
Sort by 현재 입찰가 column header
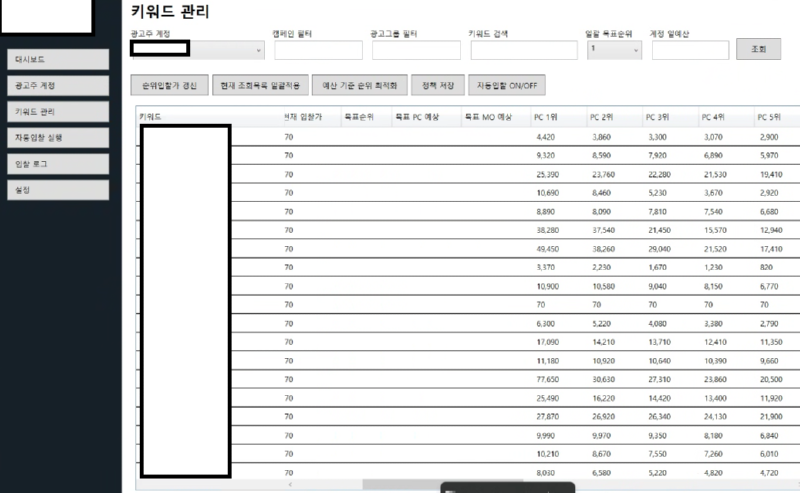click(x=311, y=117)
